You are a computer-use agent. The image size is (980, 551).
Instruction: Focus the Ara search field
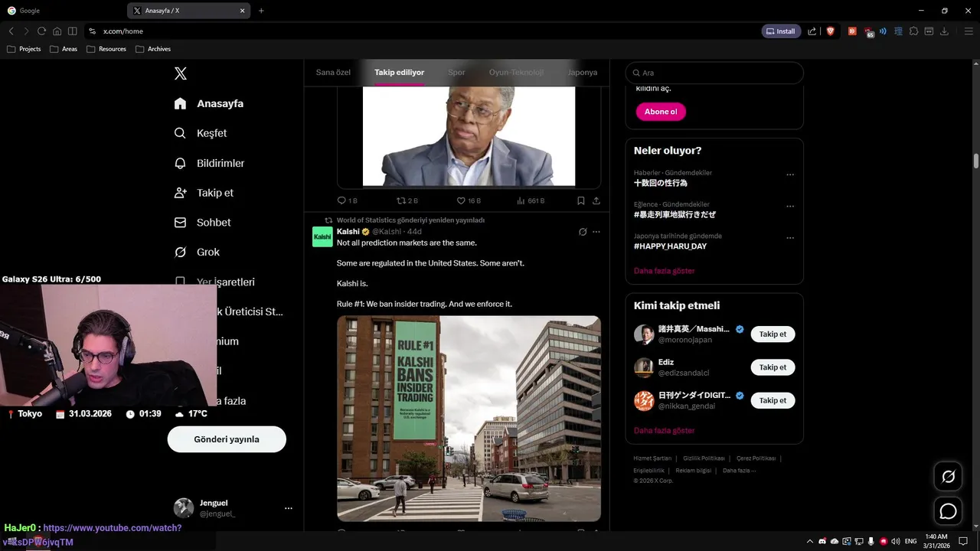tap(714, 73)
